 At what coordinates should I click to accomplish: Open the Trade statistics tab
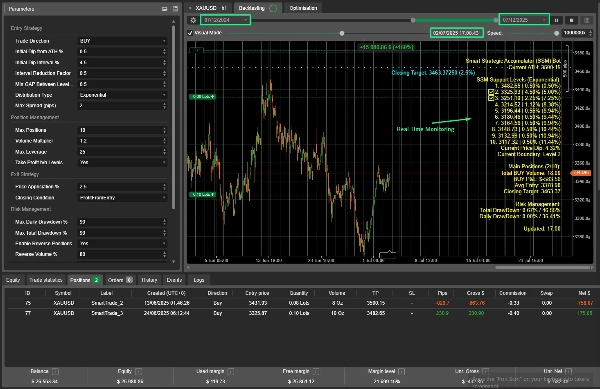tap(46, 280)
